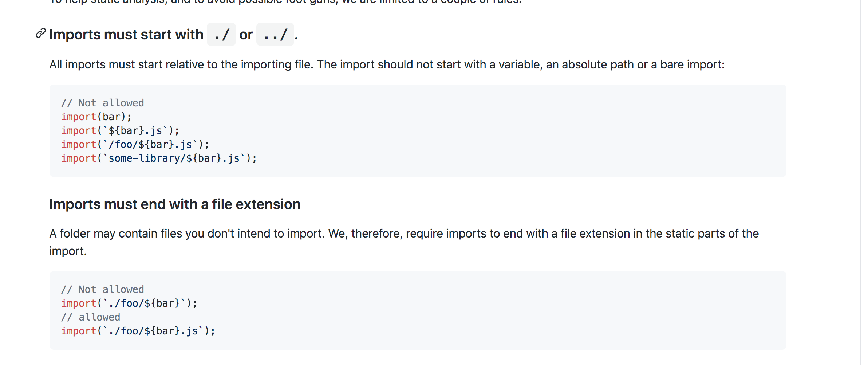
Task: Click the partially cut-off sentence at the top of the page
Action: click(286, 2)
